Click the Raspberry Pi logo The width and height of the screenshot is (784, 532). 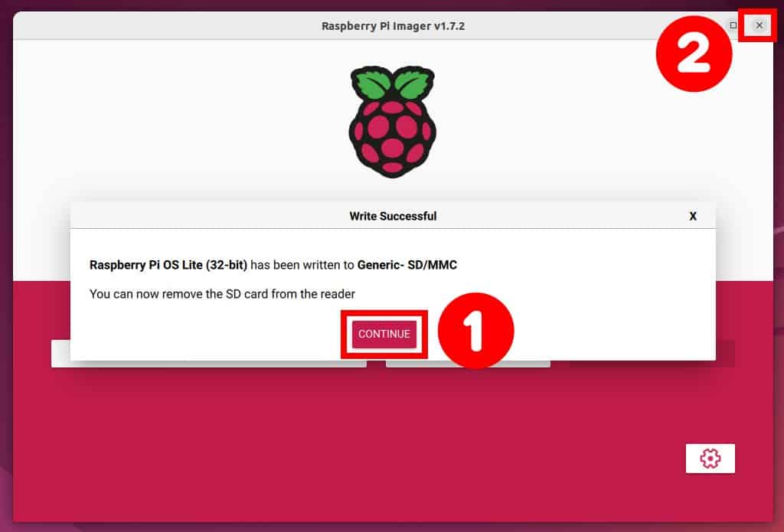(x=393, y=122)
